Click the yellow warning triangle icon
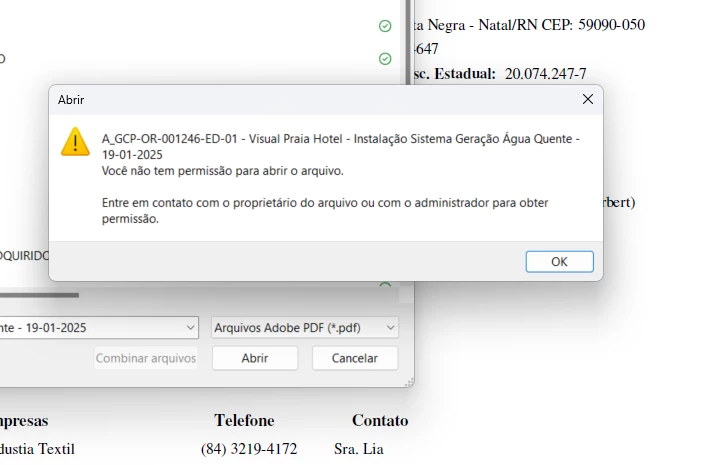The image size is (710, 465). pos(75,142)
